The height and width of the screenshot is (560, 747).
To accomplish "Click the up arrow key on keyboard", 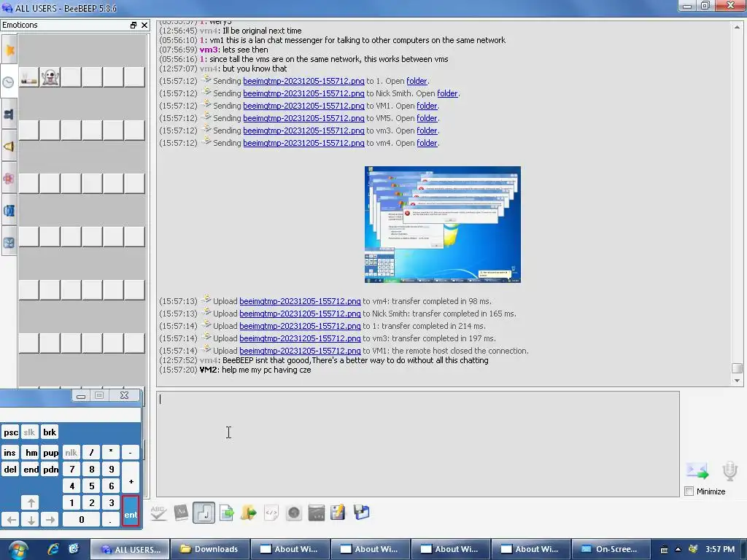I will click(31, 502).
